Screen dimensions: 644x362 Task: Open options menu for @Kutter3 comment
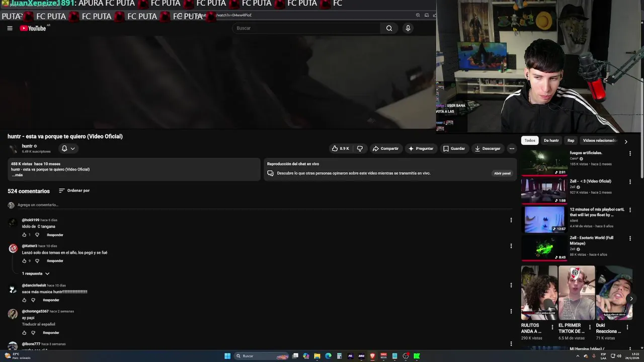tap(511, 246)
